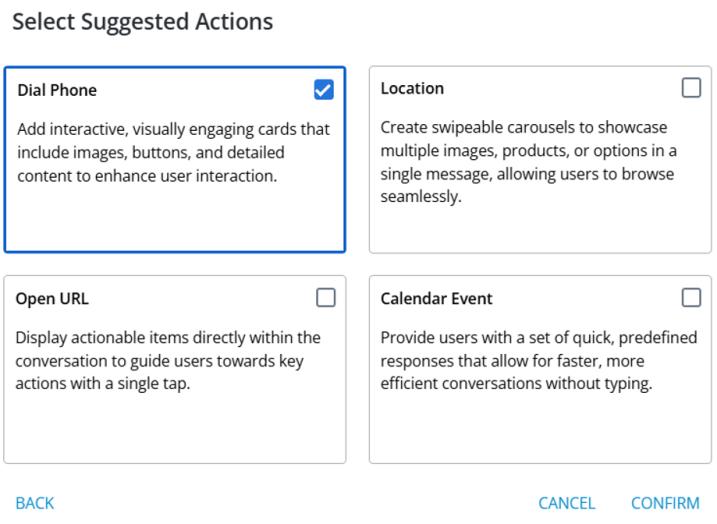The width and height of the screenshot is (717, 524).
Task: Uncheck the Dial Phone checkbox
Action: 323,90
